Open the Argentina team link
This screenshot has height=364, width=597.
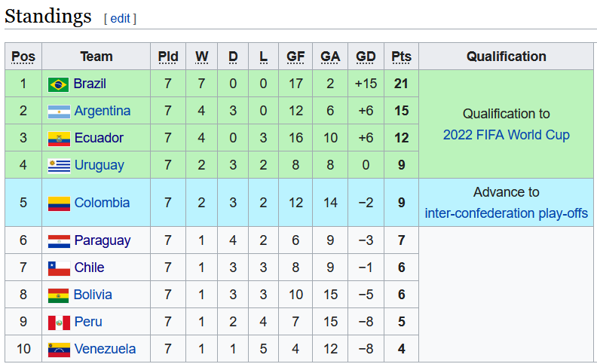[x=103, y=111]
